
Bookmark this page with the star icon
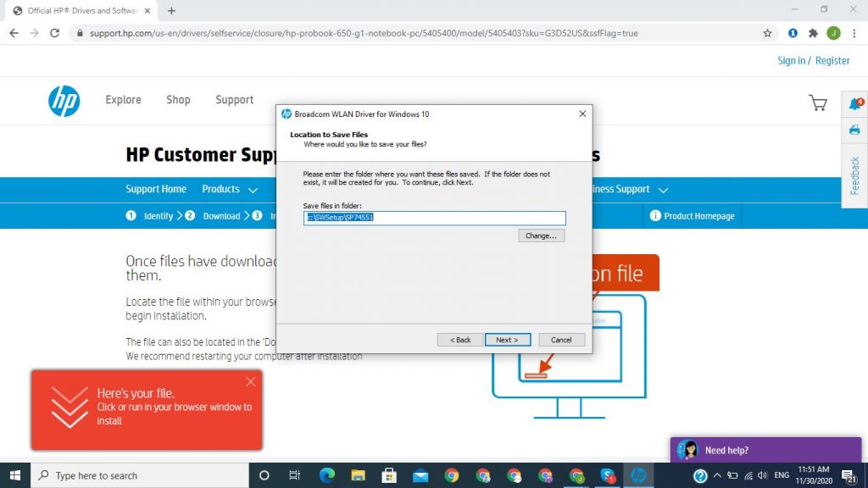768,33
